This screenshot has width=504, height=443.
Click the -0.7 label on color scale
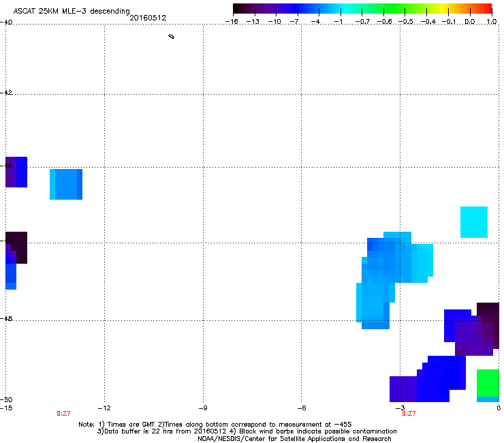pos(362,22)
